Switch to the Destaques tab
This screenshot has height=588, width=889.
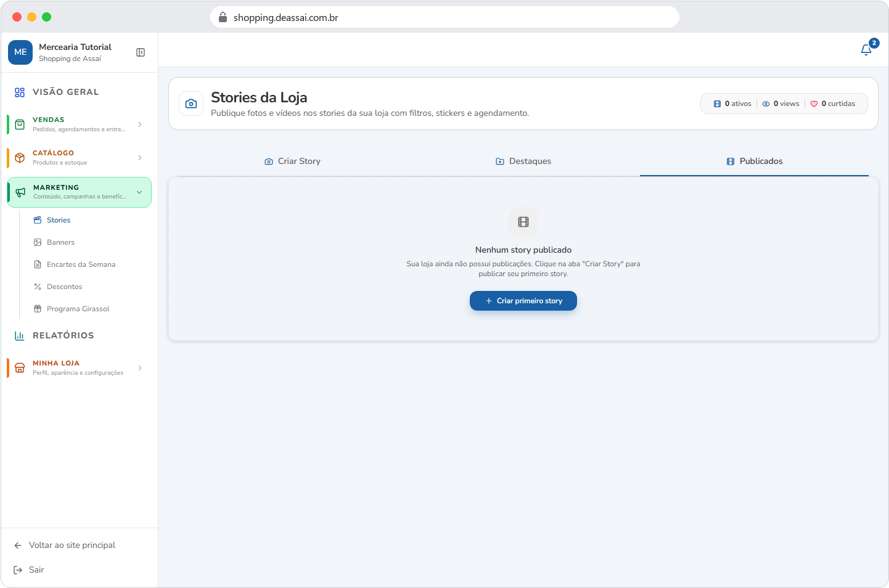click(523, 161)
